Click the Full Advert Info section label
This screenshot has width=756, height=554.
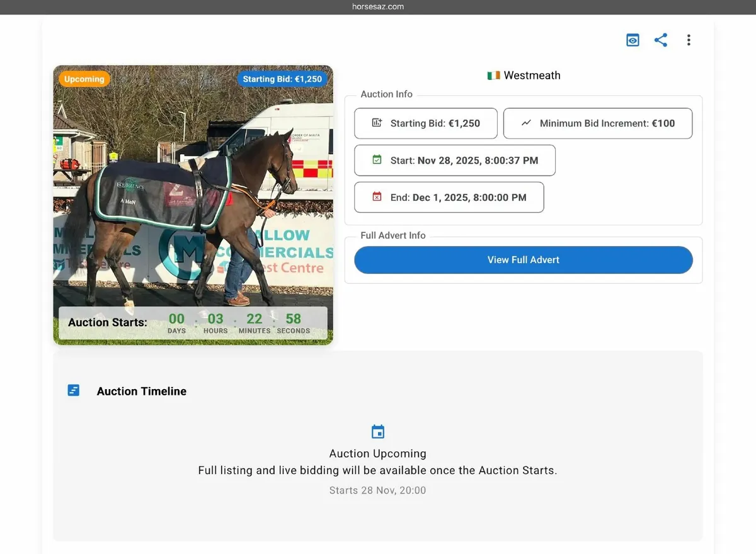point(392,235)
